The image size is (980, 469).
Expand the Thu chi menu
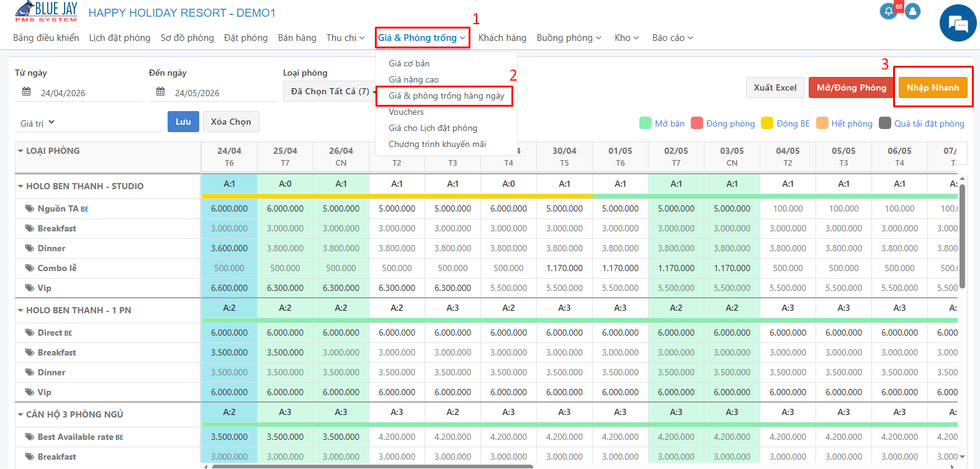pos(346,38)
